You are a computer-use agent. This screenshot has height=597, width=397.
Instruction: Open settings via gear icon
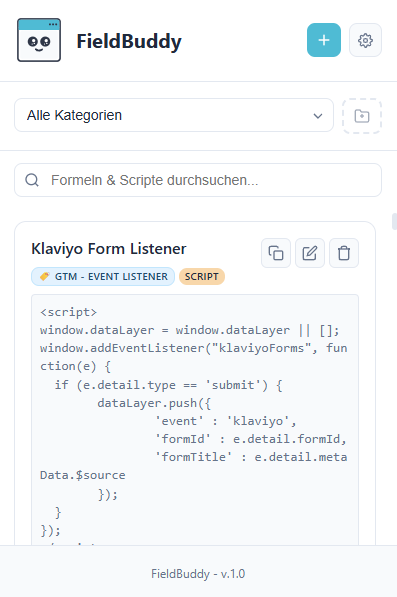pyautogui.click(x=365, y=40)
